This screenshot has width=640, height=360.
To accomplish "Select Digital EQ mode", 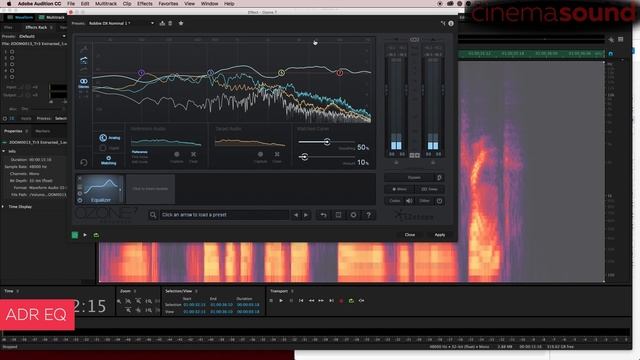I will 110,148.
